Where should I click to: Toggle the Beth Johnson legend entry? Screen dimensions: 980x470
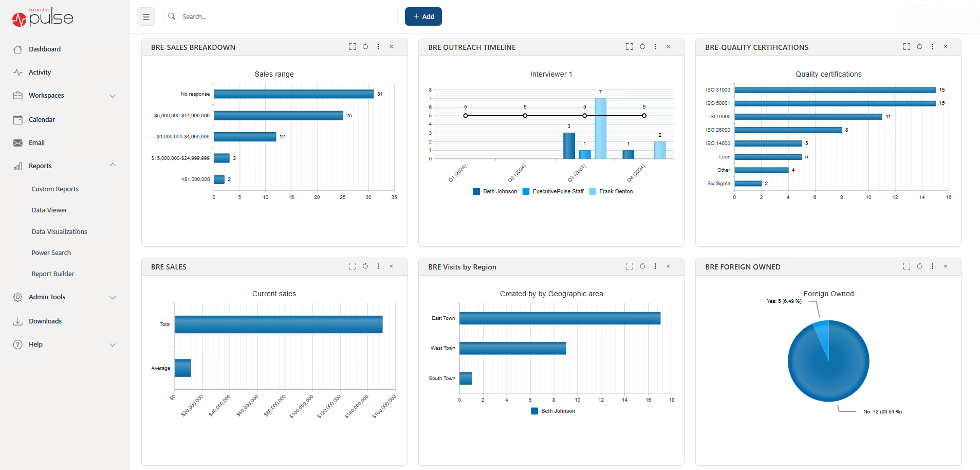[495, 191]
